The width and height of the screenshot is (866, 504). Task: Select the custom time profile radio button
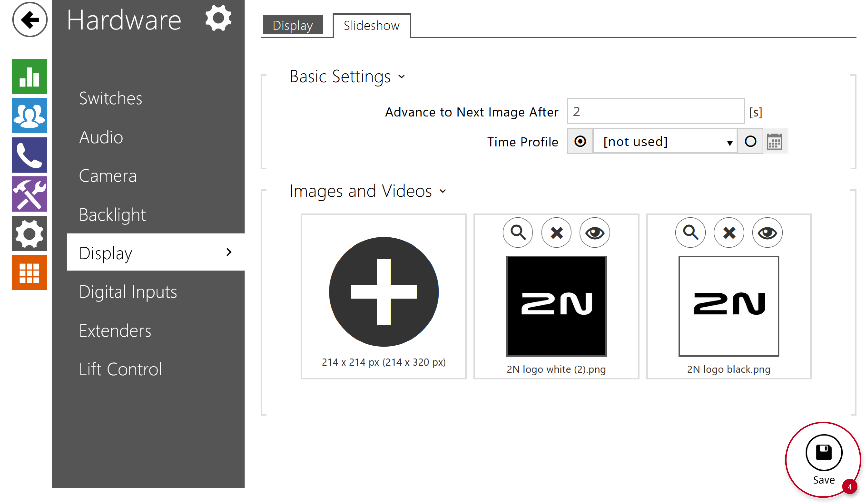tap(750, 141)
